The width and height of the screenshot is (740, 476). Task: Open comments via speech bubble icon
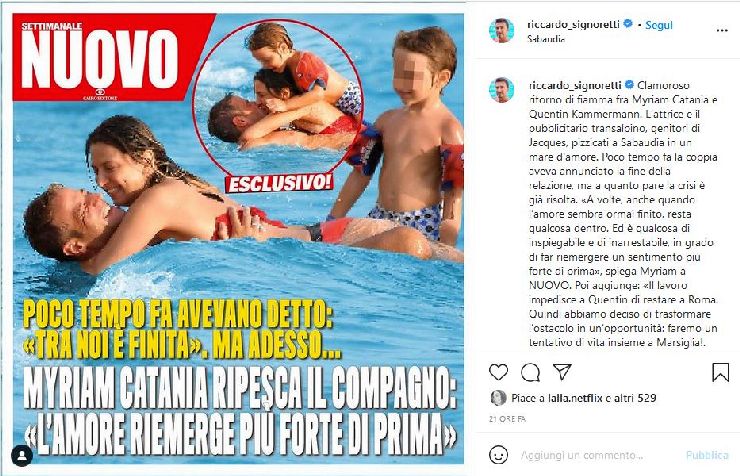[x=530, y=372]
